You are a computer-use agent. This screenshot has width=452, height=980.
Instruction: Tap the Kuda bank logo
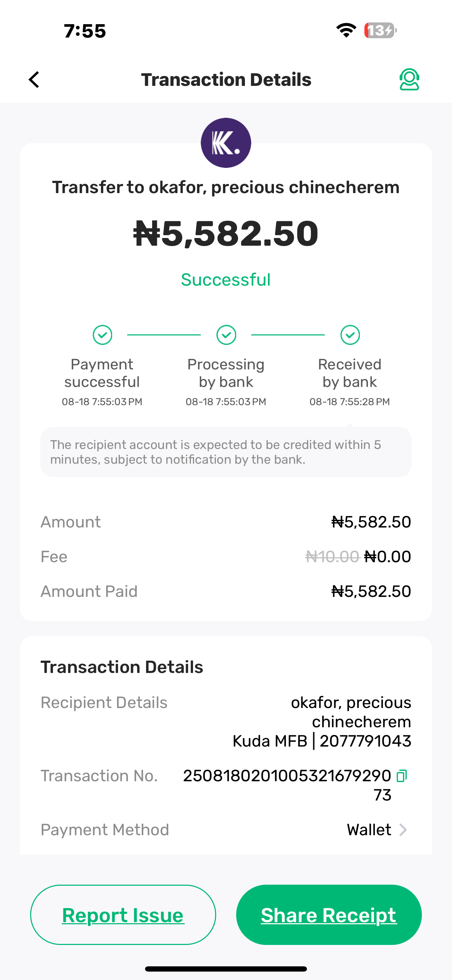click(x=226, y=143)
